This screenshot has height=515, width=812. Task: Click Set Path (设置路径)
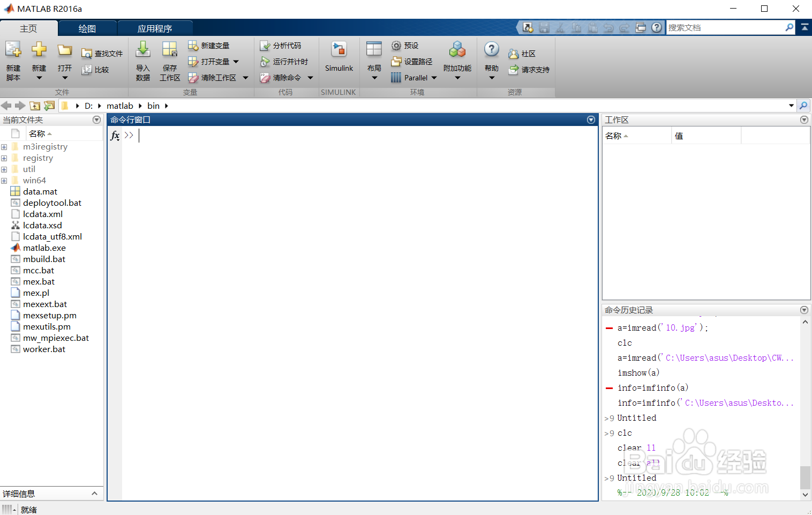point(411,62)
